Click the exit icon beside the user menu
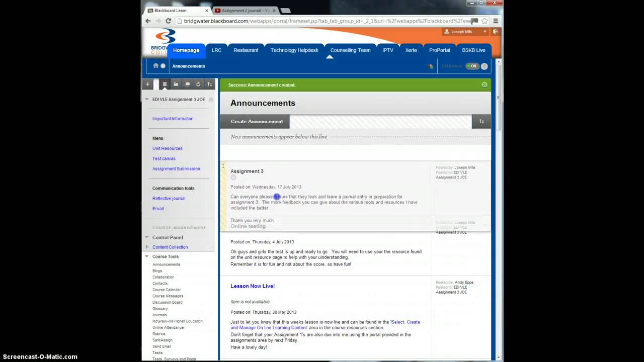 click(495, 32)
